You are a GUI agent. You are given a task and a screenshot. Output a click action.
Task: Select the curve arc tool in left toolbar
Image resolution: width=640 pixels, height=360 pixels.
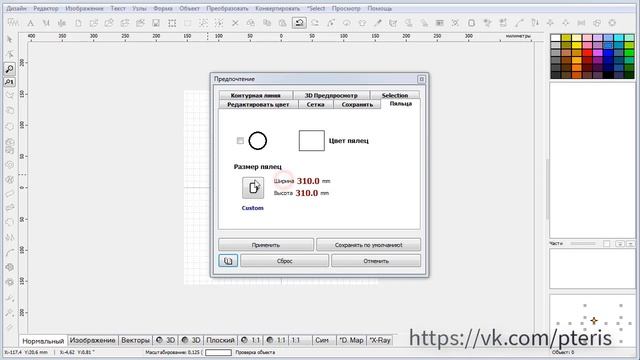click(x=10, y=253)
